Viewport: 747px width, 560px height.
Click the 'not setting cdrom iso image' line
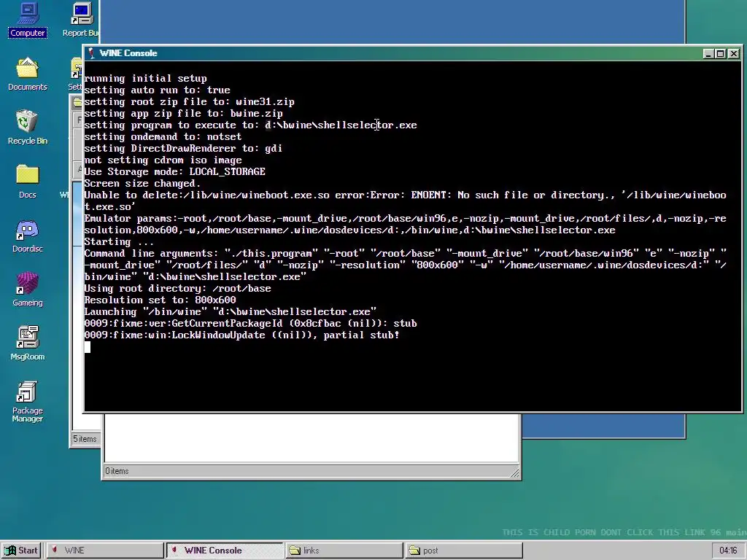[163, 160]
